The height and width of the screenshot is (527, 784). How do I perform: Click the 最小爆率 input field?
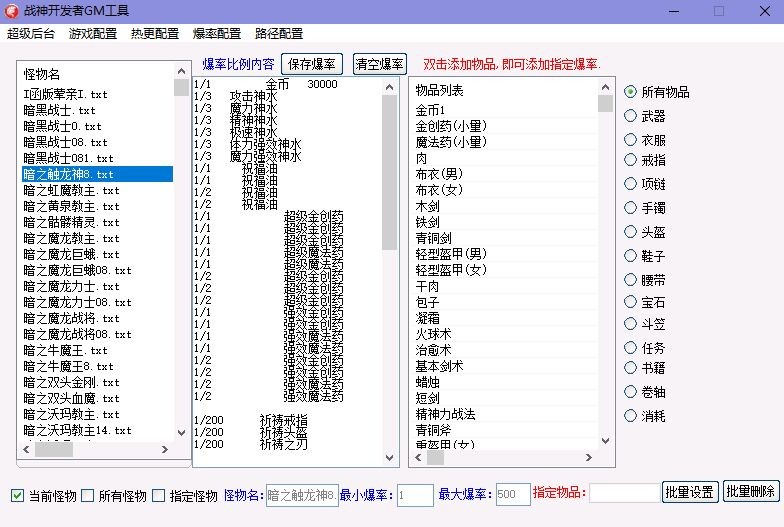415,495
